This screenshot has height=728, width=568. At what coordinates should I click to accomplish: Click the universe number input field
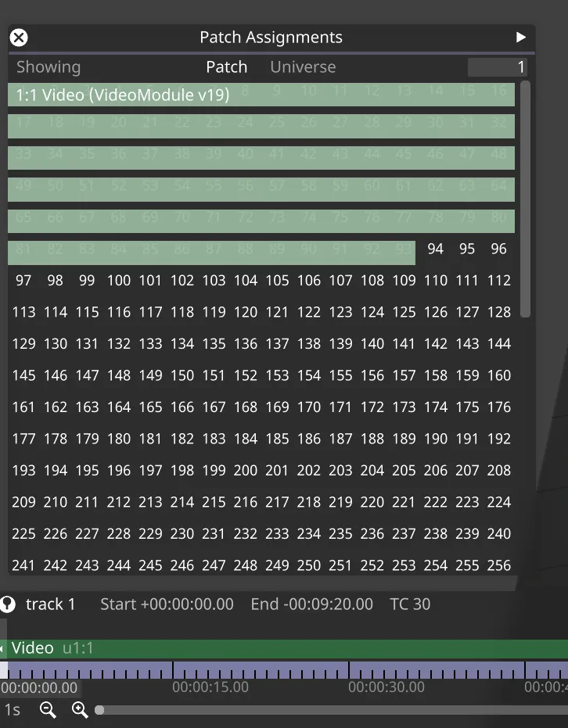(x=497, y=67)
